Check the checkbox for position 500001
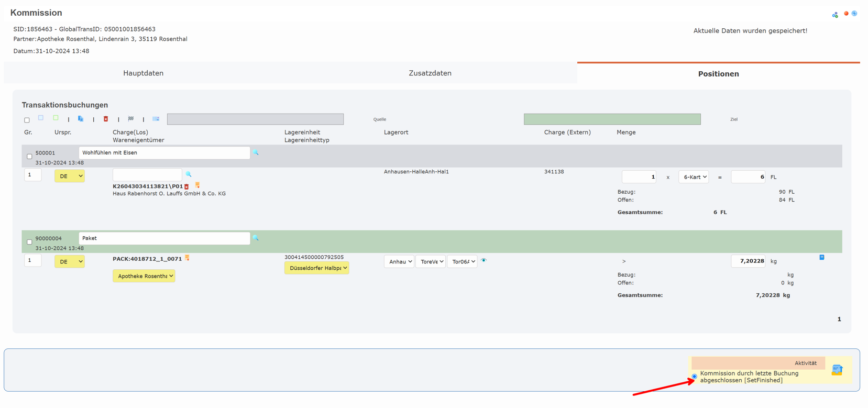Screen dimensions: 868x408 tap(29, 157)
